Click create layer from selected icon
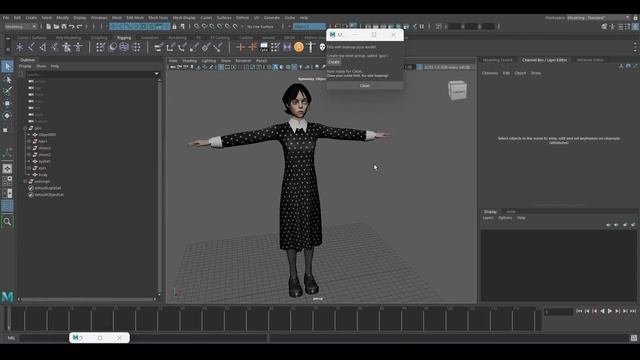 tap(633, 224)
